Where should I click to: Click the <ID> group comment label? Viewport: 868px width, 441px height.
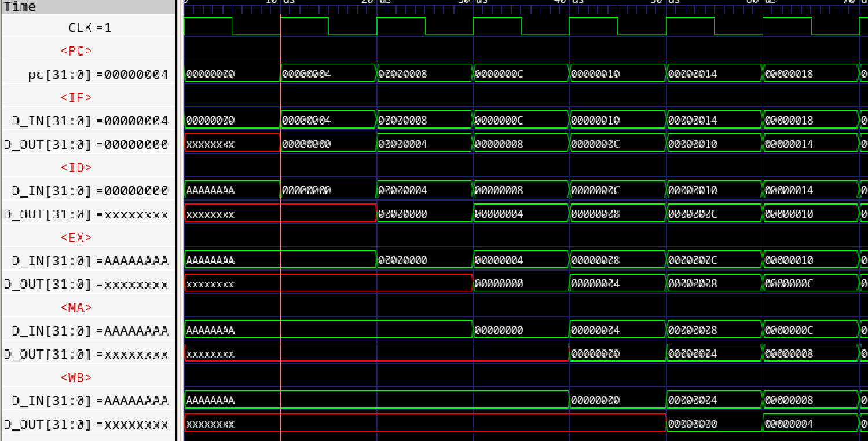pyautogui.click(x=76, y=167)
